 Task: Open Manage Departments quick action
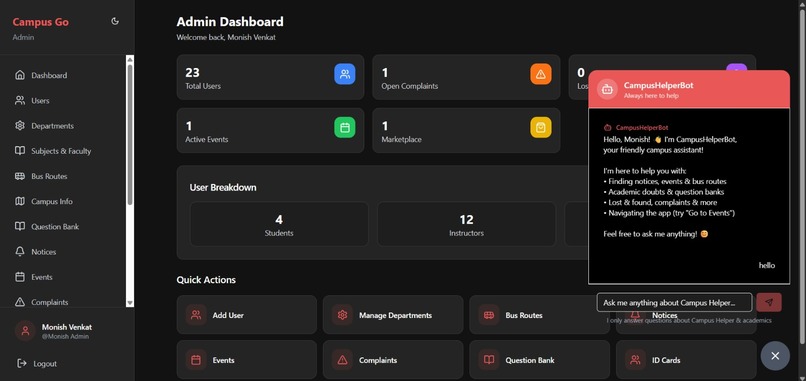tap(393, 315)
